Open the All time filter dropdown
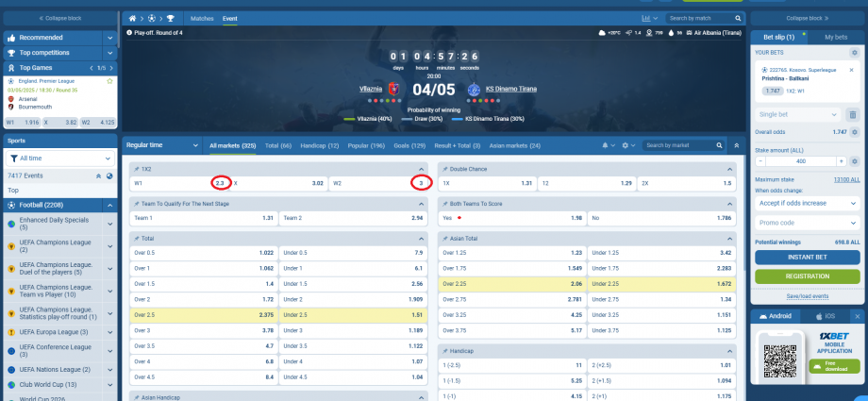The height and width of the screenshot is (401, 868). 59,159
